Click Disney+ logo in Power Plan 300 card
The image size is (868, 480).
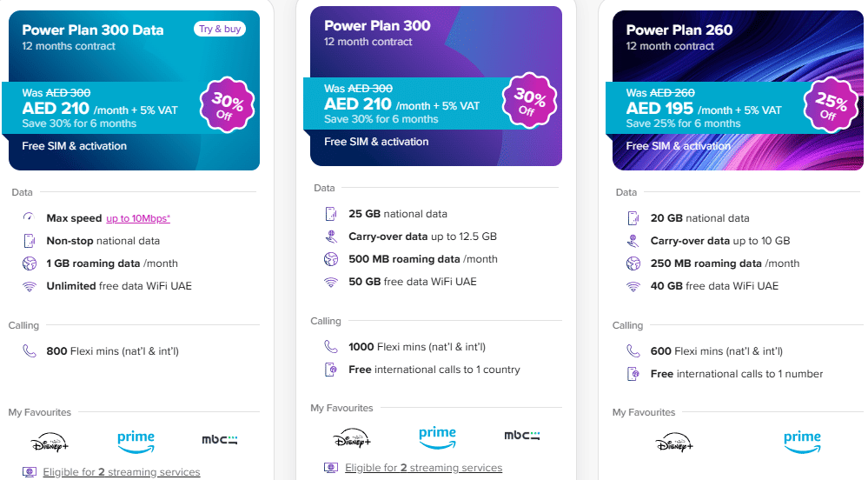[x=352, y=437]
